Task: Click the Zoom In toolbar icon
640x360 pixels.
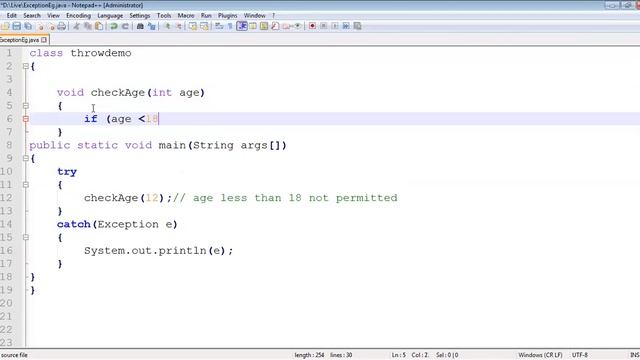Action: (167, 26)
